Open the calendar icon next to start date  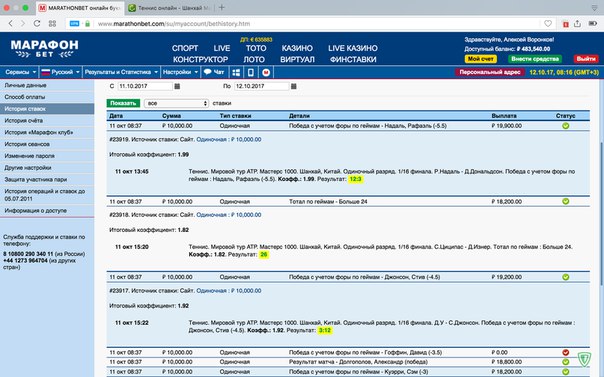tap(177, 86)
